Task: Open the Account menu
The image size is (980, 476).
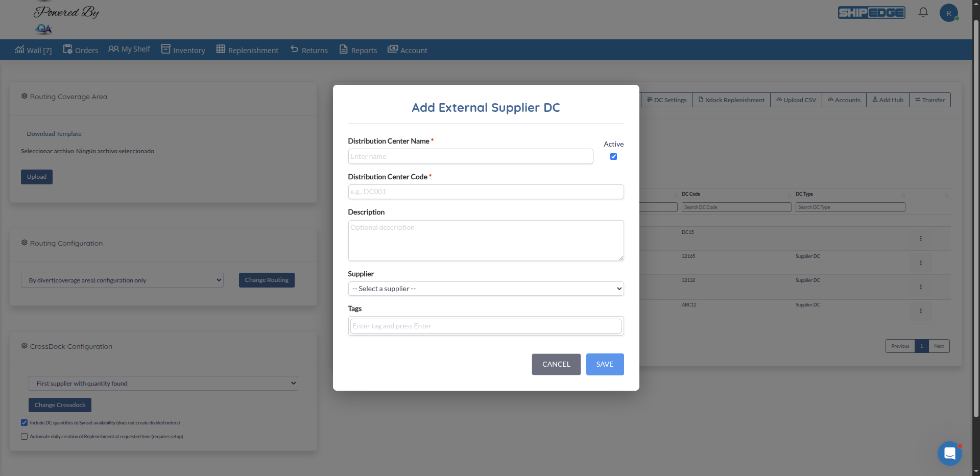Action: pyautogui.click(x=407, y=50)
